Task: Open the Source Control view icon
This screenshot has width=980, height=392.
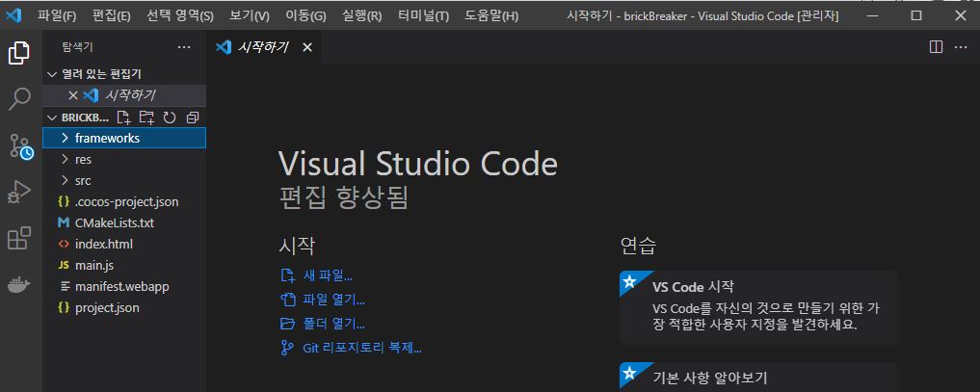Action: coord(20,146)
